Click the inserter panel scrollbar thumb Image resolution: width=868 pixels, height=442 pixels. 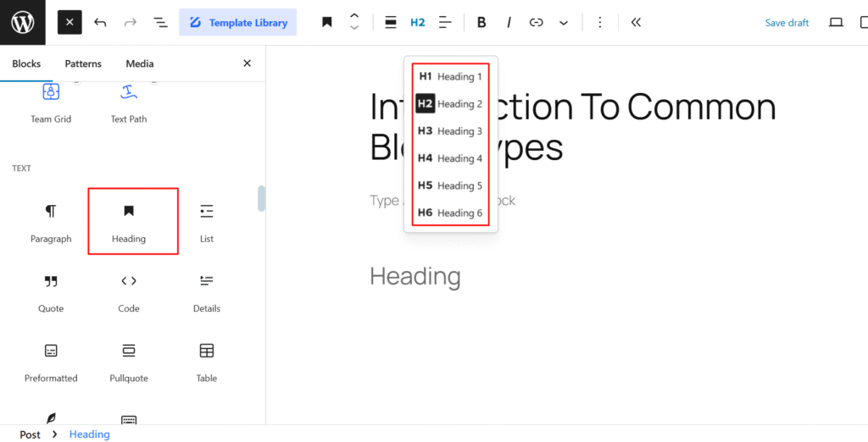point(261,199)
